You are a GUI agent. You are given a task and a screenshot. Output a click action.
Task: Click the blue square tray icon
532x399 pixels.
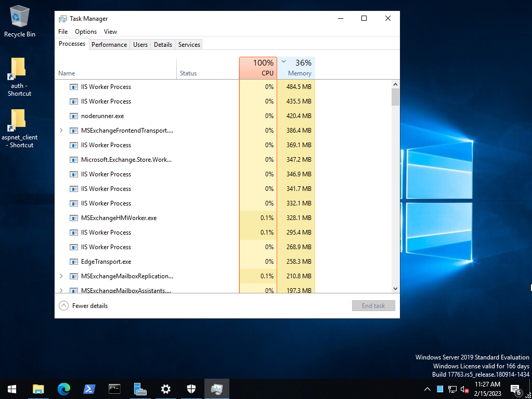click(440, 389)
